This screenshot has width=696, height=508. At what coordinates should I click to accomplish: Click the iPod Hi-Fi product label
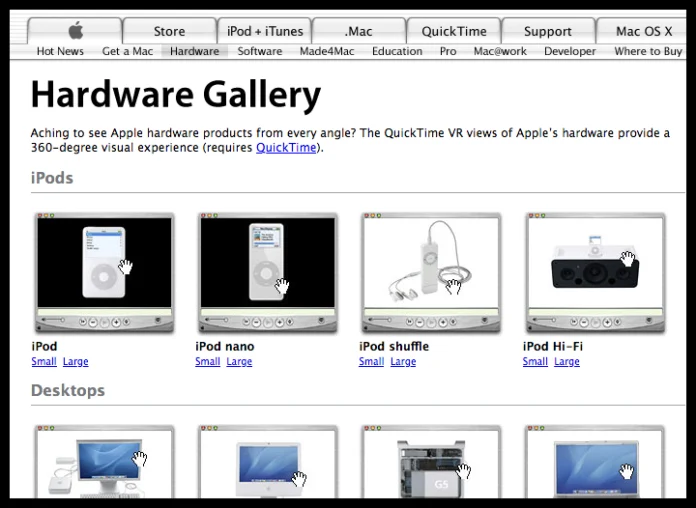point(553,346)
